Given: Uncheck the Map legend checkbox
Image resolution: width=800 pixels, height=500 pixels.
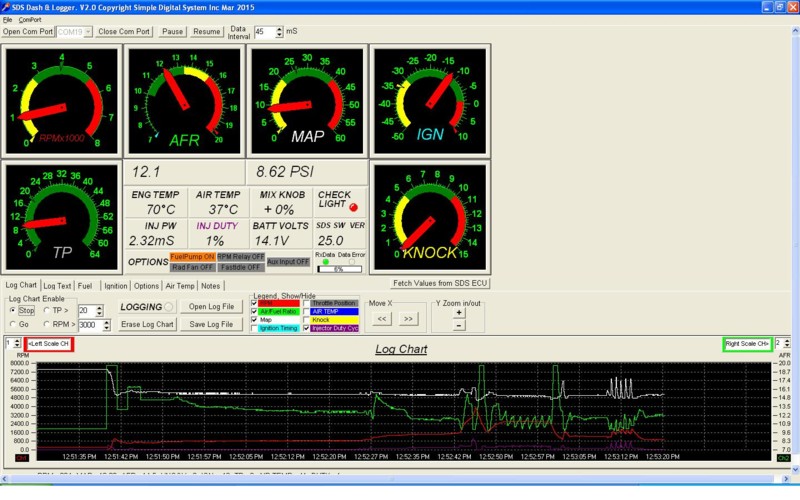Looking at the screenshot, I should 255,320.
